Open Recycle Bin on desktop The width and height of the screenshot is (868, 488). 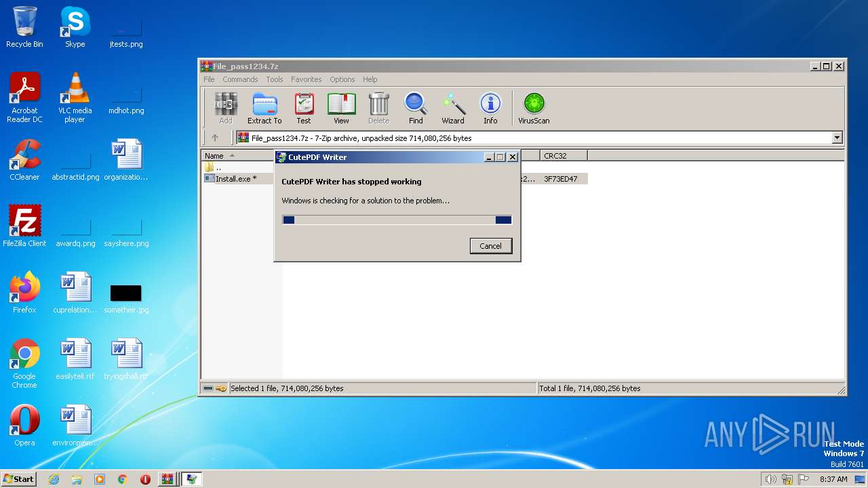click(24, 27)
